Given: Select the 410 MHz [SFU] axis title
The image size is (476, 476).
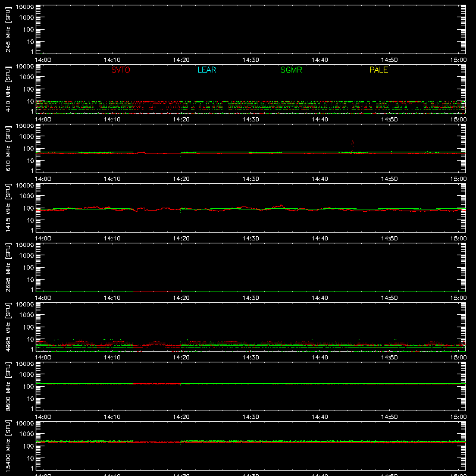Looking at the screenshot, I should point(8,89).
